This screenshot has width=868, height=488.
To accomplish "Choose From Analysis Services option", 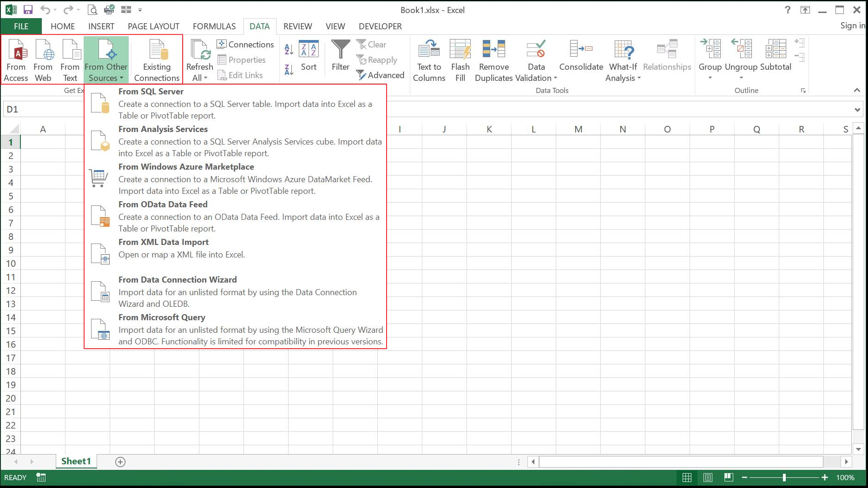I will tap(236, 141).
